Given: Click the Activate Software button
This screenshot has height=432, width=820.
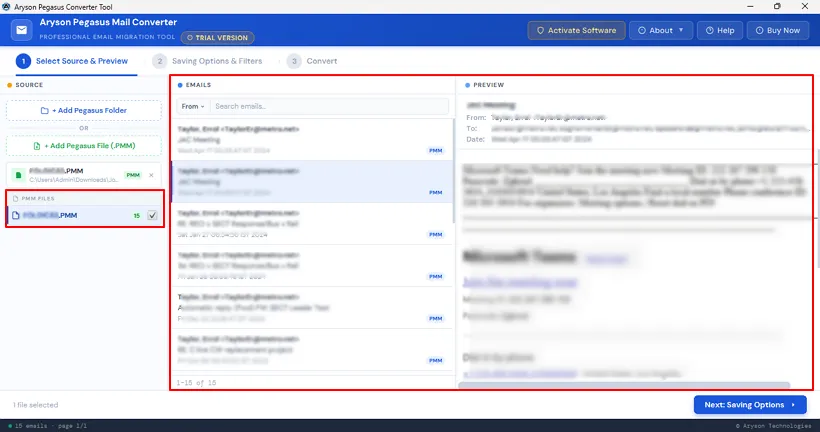Looking at the screenshot, I should pyautogui.click(x=576, y=30).
